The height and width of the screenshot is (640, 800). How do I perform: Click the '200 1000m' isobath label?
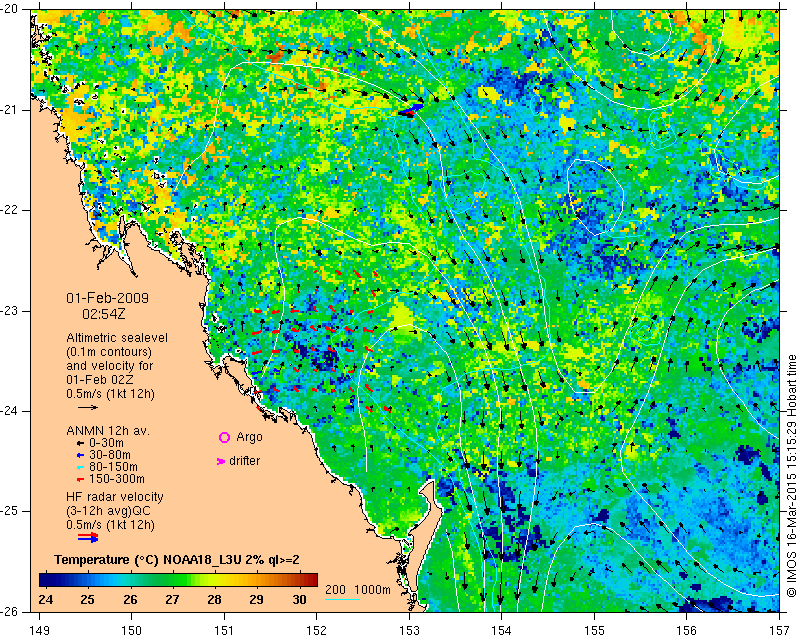tap(358, 590)
